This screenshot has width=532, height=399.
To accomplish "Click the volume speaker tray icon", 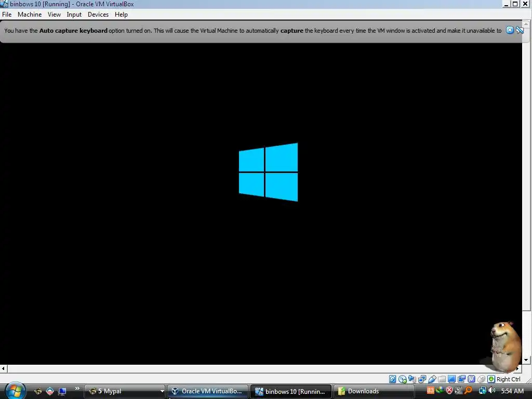I will pos(491,390).
